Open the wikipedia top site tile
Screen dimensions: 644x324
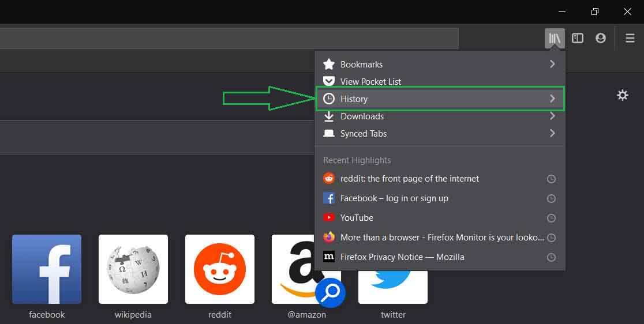pyautogui.click(x=133, y=269)
